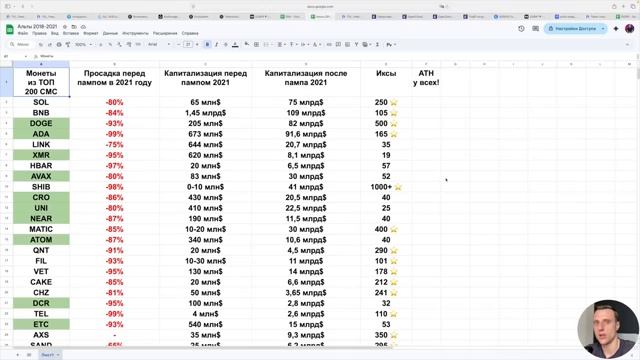Print the spreadsheet
This screenshot has width=640, height=360.
click(59, 44)
